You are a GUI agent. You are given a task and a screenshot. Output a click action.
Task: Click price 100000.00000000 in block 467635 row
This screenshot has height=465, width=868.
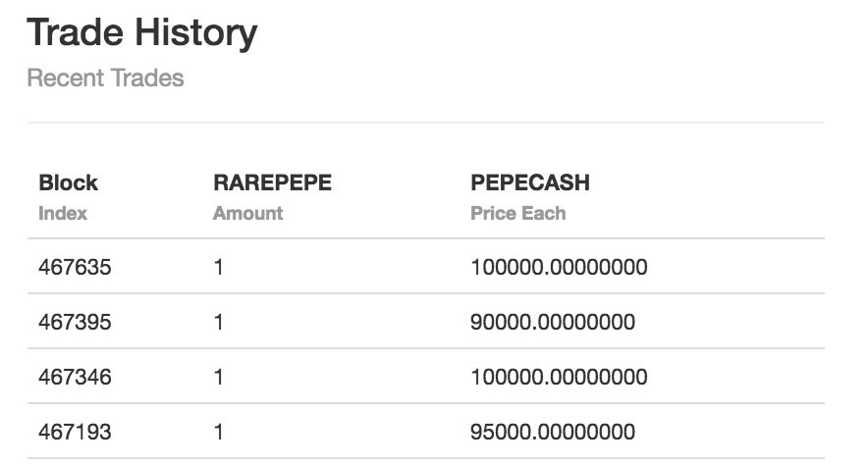(x=559, y=267)
